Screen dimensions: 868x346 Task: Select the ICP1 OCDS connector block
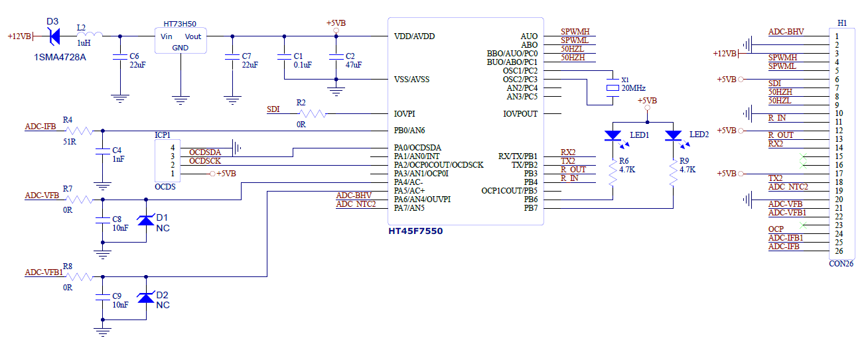tap(167, 160)
